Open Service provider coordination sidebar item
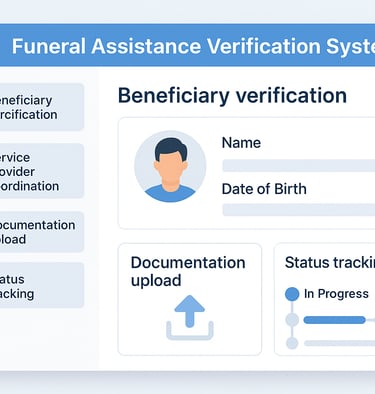This screenshot has width=375, height=394. pyautogui.click(x=41, y=171)
